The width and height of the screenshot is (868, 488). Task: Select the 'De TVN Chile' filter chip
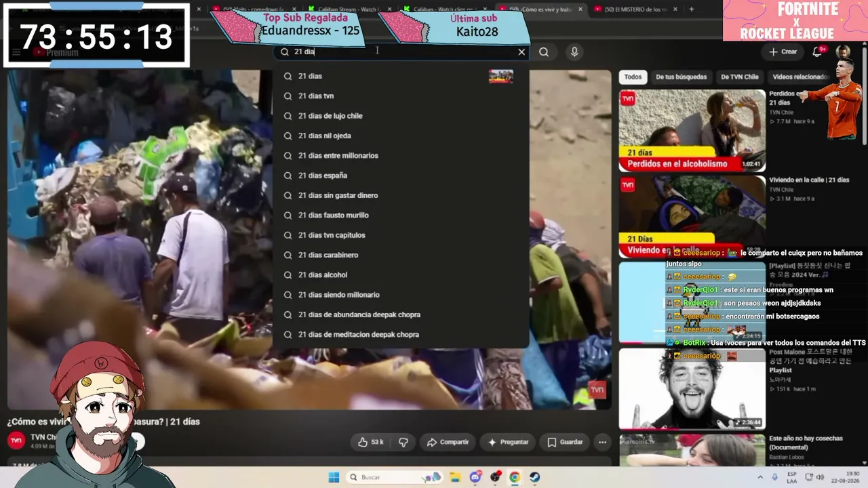pos(739,77)
